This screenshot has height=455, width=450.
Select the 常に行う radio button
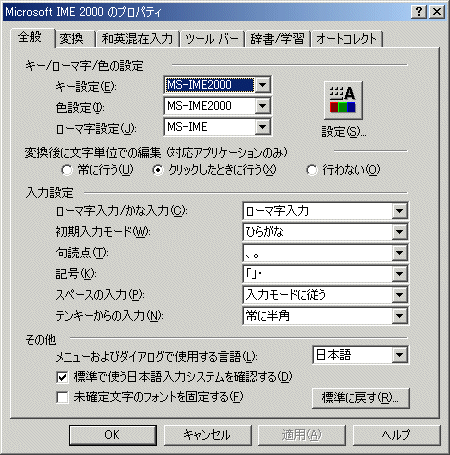tap(67, 170)
